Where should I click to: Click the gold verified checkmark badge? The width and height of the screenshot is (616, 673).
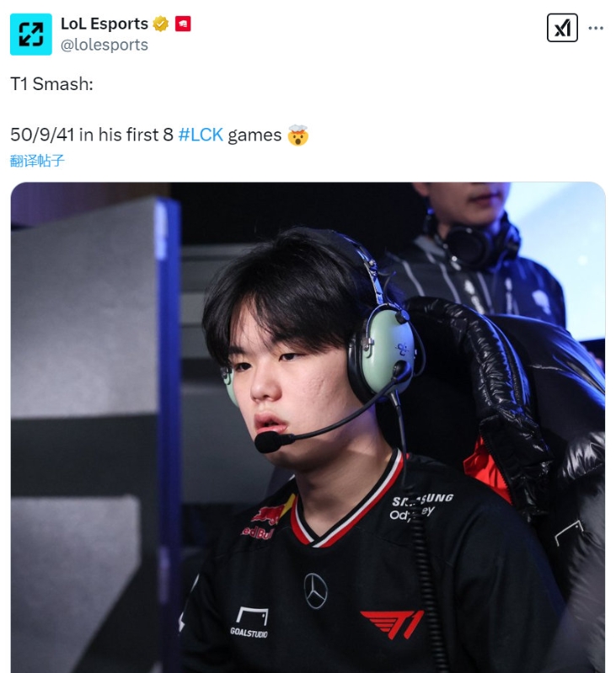(x=161, y=24)
